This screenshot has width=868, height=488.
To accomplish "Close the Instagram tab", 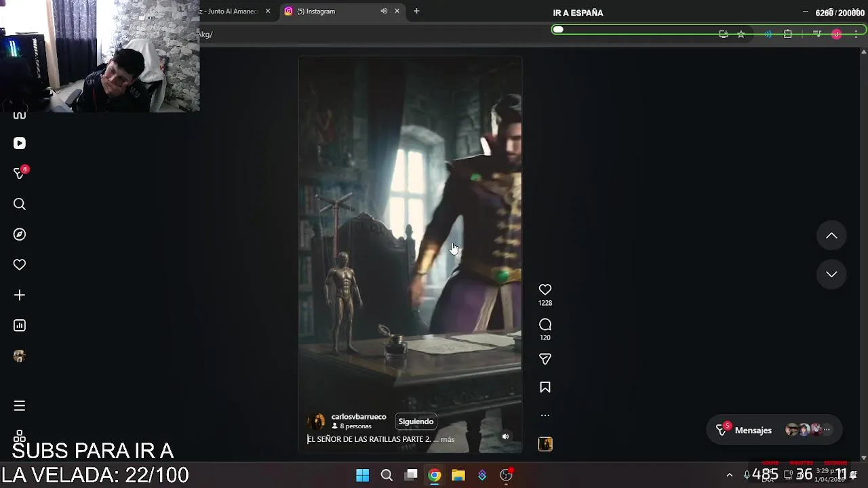I will (x=397, y=11).
